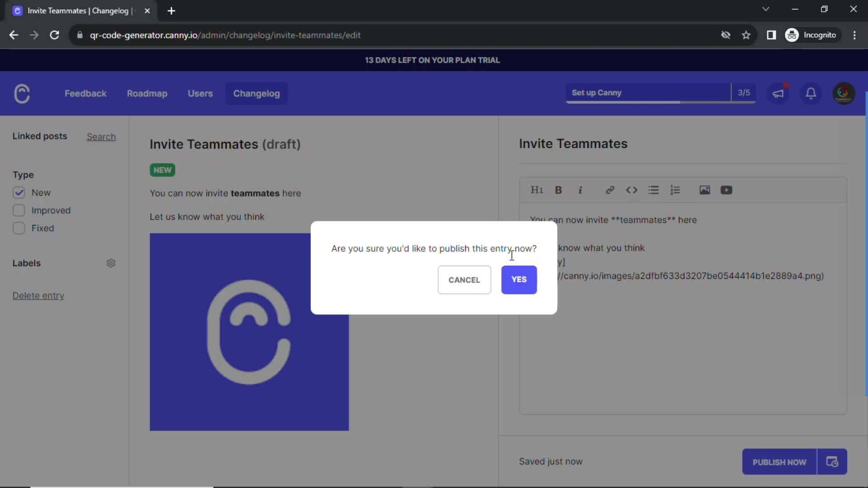
Task: Reload the page
Action: click(54, 35)
